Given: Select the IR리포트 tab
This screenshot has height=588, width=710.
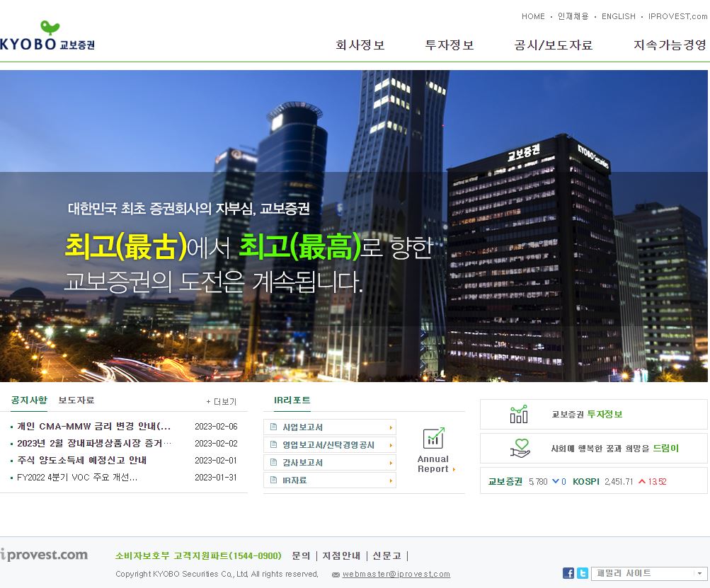Looking at the screenshot, I should (292, 400).
